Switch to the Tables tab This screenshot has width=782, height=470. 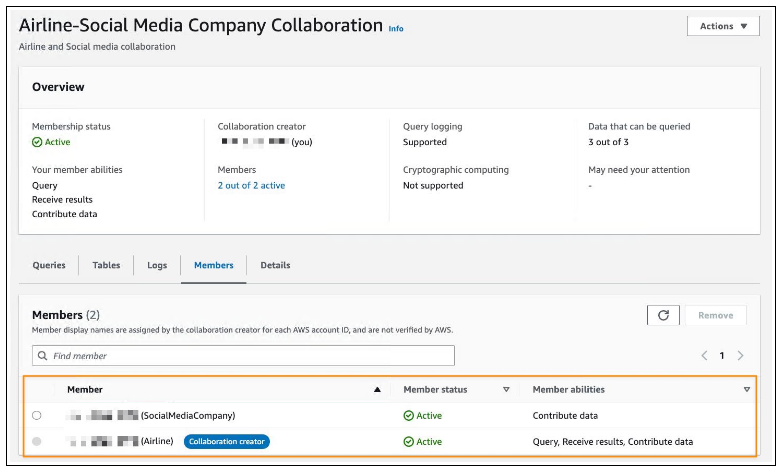(106, 265)
